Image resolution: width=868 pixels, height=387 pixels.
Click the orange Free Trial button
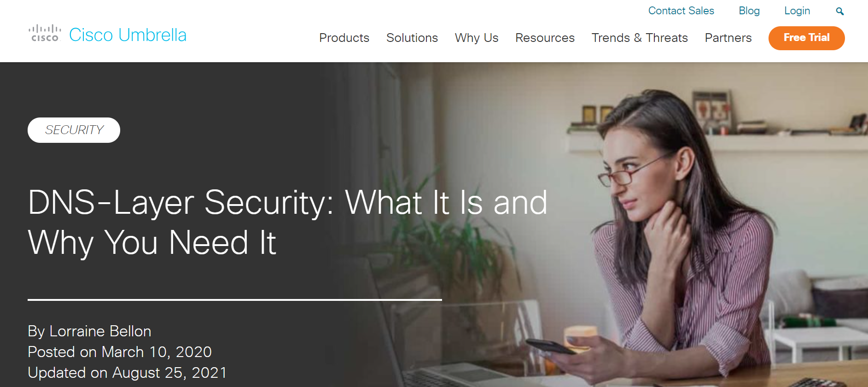tap(806, 38)
